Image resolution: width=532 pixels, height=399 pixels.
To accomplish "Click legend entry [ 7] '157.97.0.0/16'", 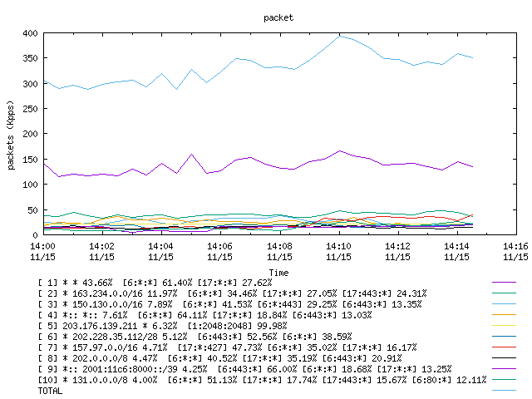I will (x=105, y=347).
